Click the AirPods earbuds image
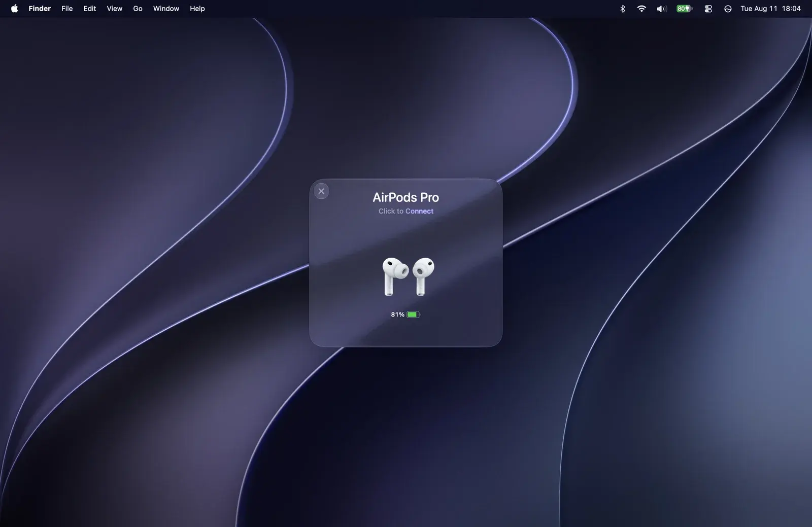The width and height of the screenshot is (812, 527). tap(408, 276)
